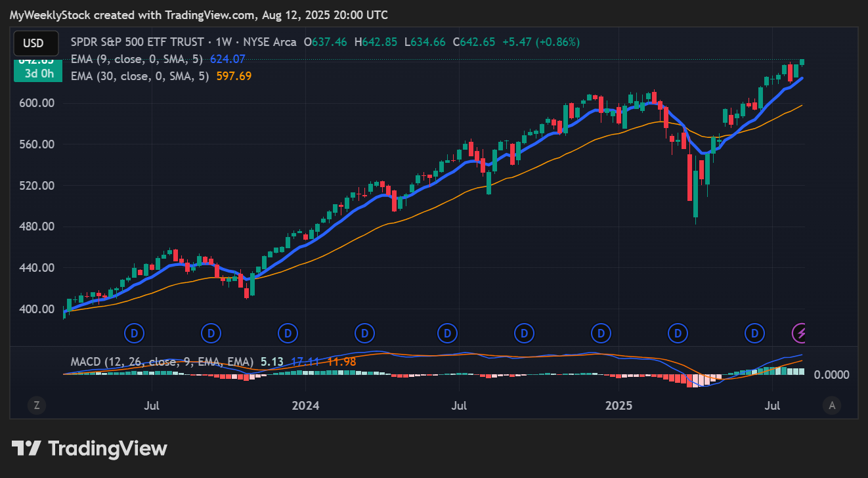This screenshot has width=868, height=478.
Task: Open the first dividend marker near Jul 2023
Action: tap(135, 334)
